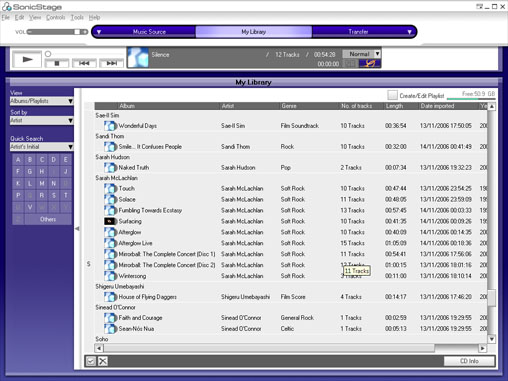Sort by the Length column header
Viewport: 508px width, 381px height.
pyautogui.click(x=401, y=106)
